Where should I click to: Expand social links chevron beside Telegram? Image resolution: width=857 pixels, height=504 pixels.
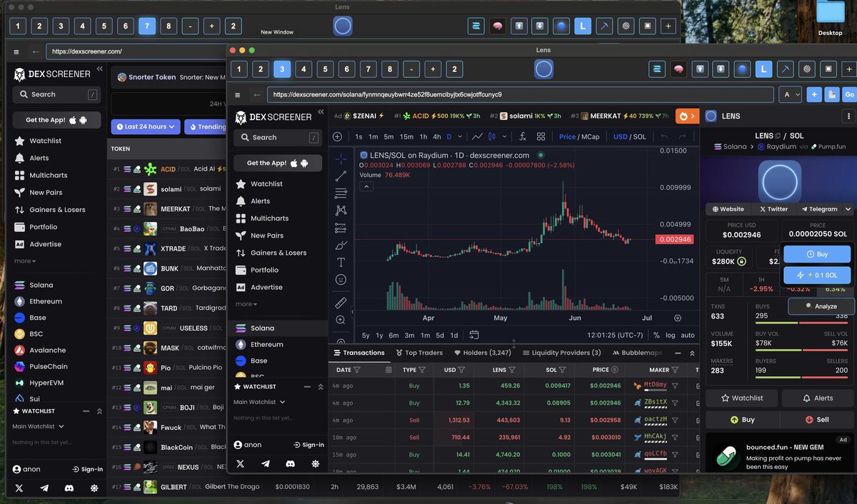[x=848, y=209]
